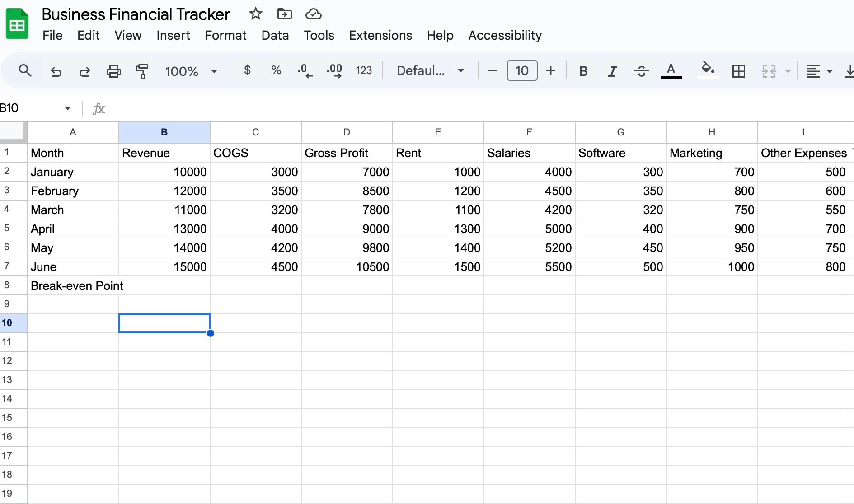Apply currency format with dollar icon

[x=247, y=70]
